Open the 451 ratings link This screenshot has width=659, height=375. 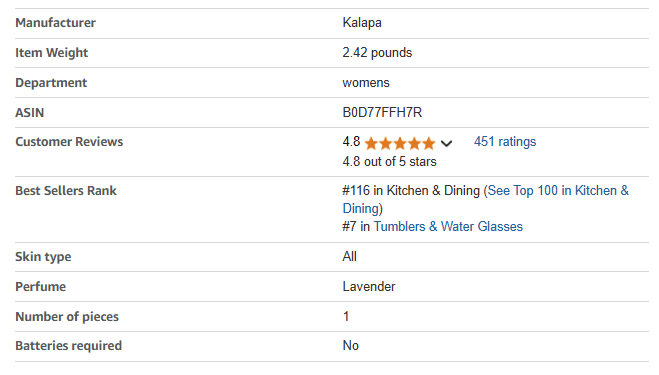point(505,142)
